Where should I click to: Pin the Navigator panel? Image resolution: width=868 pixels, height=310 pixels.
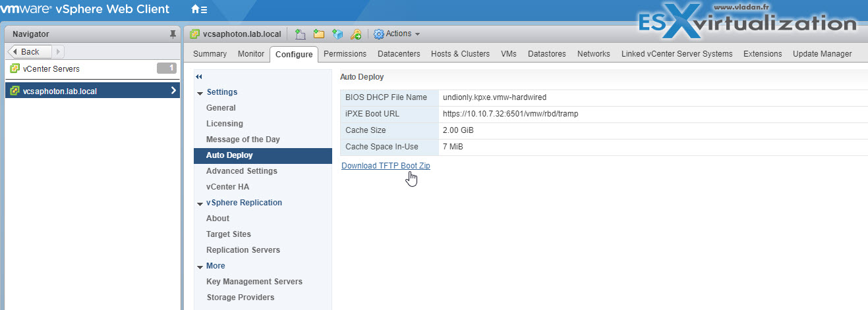click(173, 34)
